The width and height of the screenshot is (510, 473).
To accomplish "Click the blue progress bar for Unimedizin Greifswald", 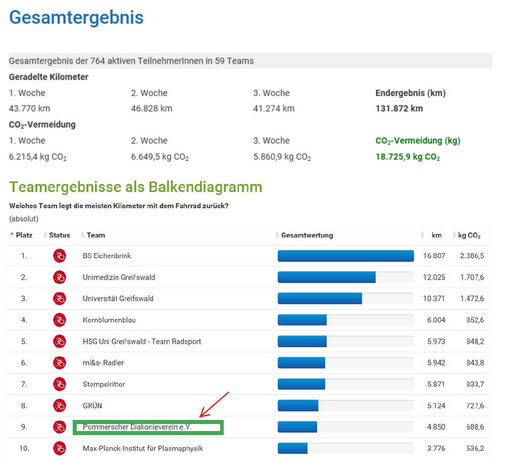I will point(327,277).
